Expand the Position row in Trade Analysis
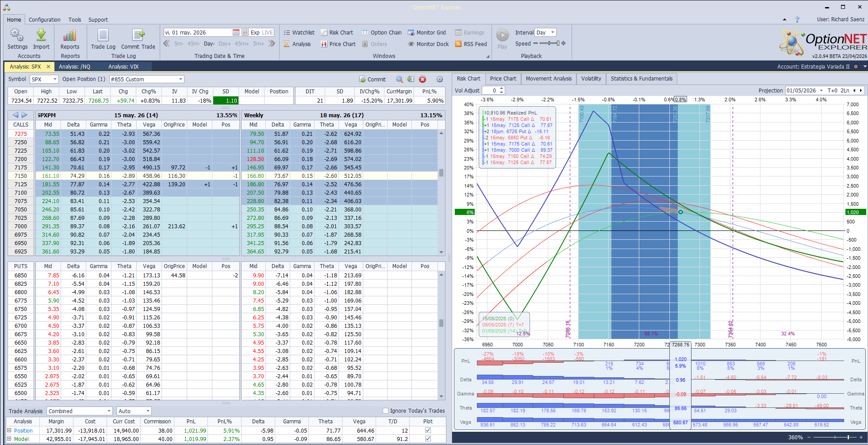The image size is (868, 445). tap(9, 430)
